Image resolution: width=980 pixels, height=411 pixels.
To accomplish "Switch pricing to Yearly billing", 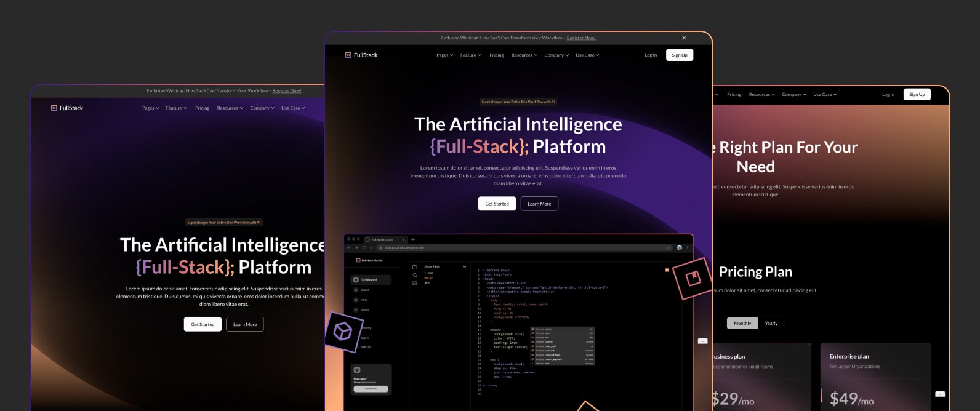I will point(771,323).
